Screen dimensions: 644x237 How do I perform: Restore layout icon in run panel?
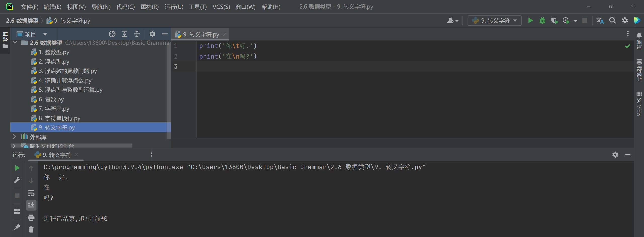17,211
